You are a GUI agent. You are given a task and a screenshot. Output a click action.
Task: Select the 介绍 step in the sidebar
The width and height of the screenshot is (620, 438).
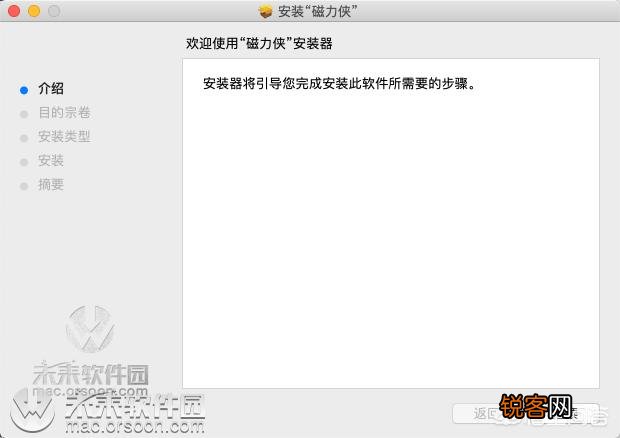tap(51, 88)
